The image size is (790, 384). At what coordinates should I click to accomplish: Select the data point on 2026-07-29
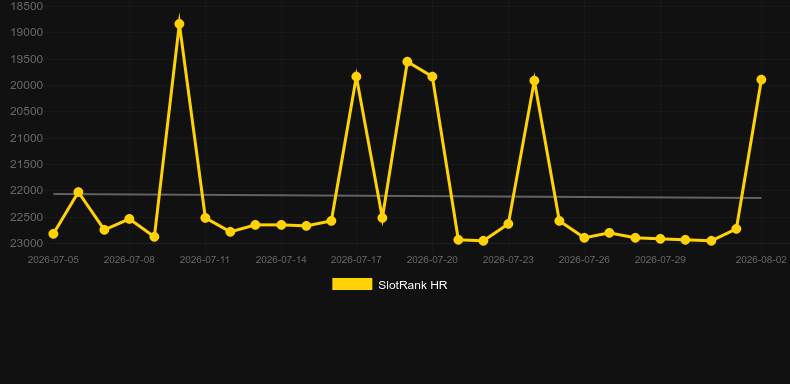click(661, 239)
